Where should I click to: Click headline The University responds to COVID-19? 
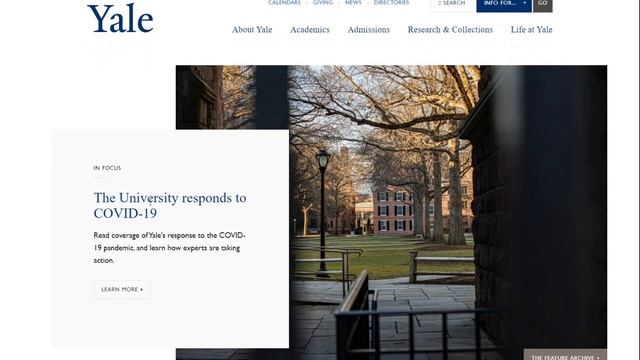(170, 205)
